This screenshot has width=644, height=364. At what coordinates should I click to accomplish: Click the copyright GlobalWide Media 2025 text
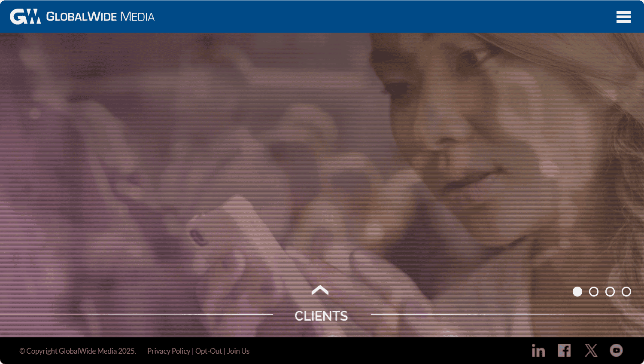78,351
